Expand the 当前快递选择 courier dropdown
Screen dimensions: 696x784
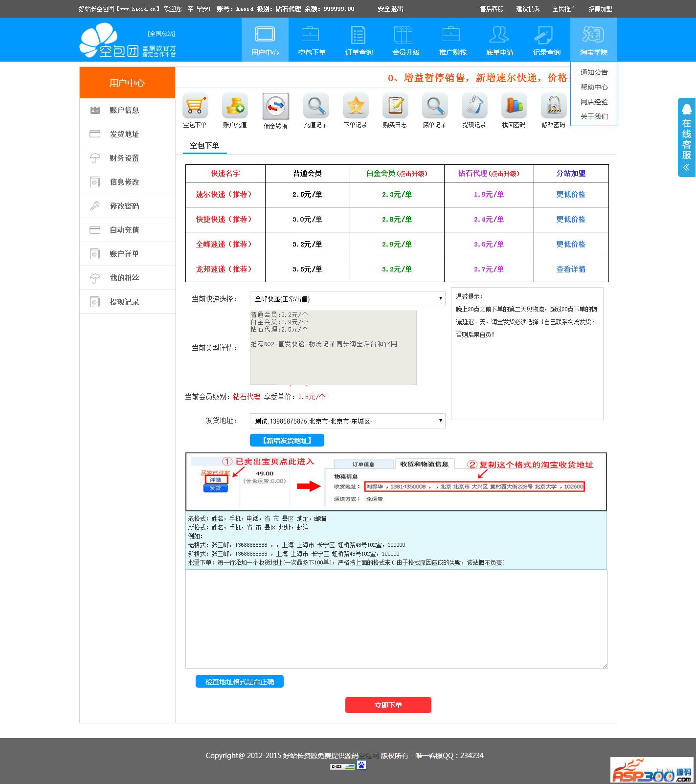coord(347,298)
